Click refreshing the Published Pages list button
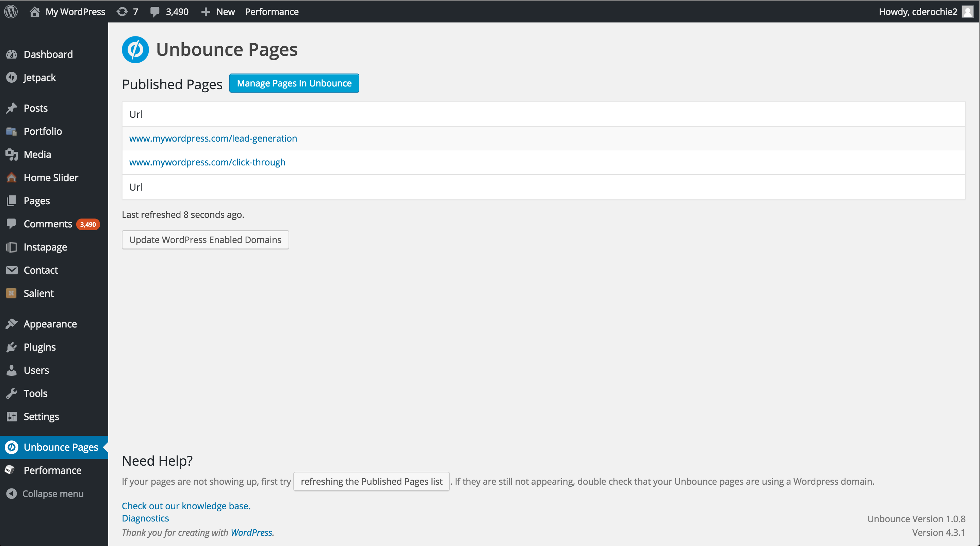The height and width of the screenshot is (546, 980). click(x=372, y=481)
